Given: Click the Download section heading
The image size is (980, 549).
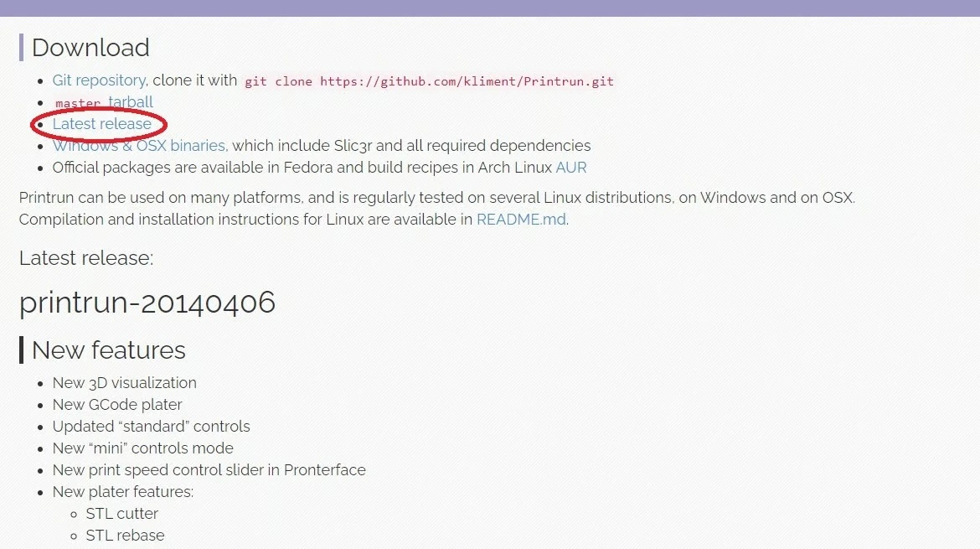Looking at the screenshot, I should [90, 48].
